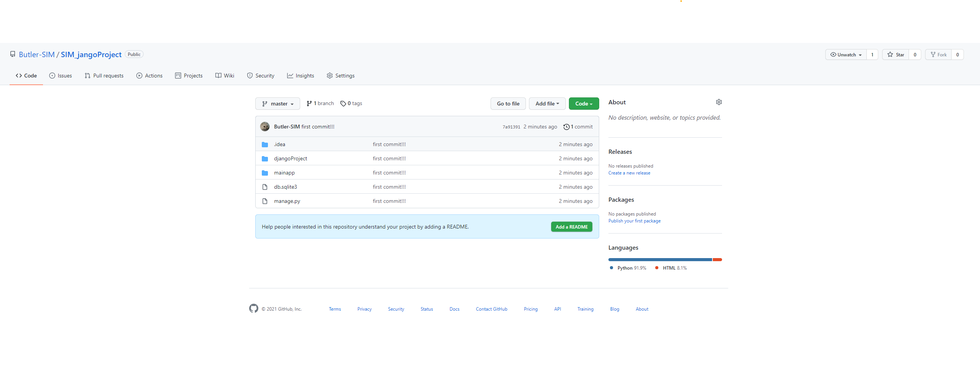
Task: Open the Butler-SIM owner link
Action: click(x=37, y=54)
